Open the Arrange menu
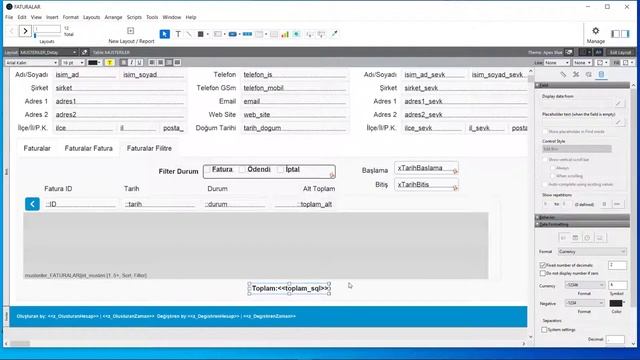 click(x=113, y=17)
